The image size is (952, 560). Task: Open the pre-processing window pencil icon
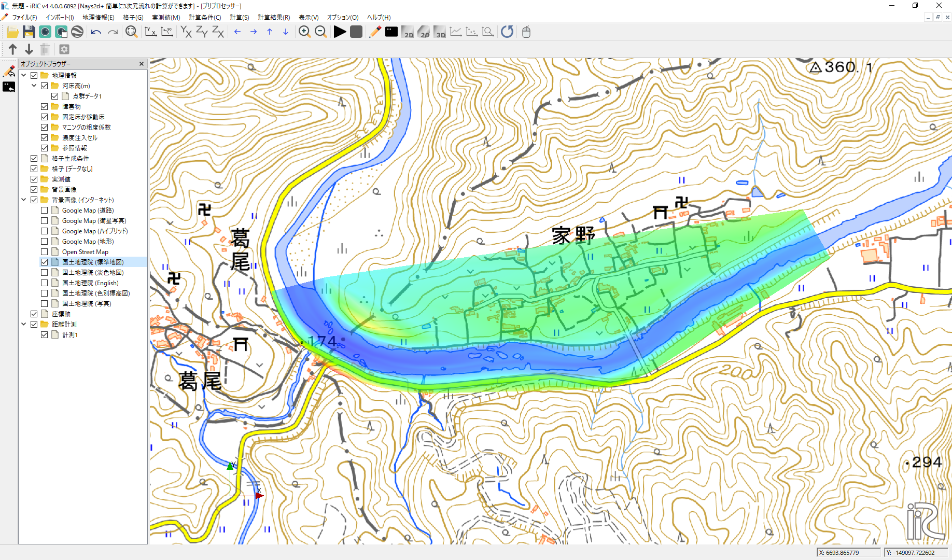(375, 32)
